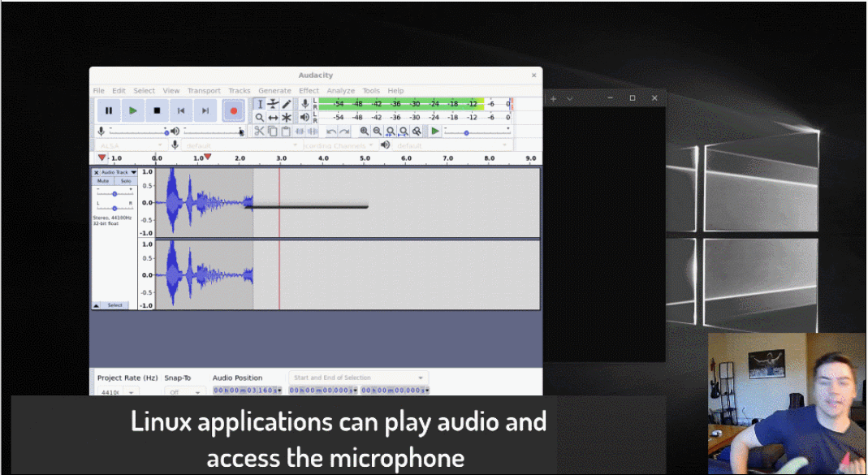Collapse the track using the bottom-left arrow
The height and width of the screenshot is (475, 868).
coord(97,305)
